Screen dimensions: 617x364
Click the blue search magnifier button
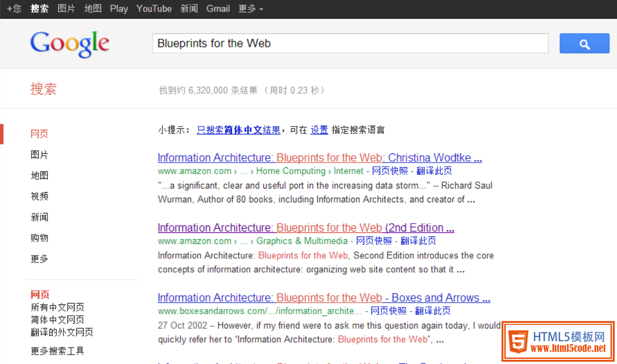tap(585, 43)
